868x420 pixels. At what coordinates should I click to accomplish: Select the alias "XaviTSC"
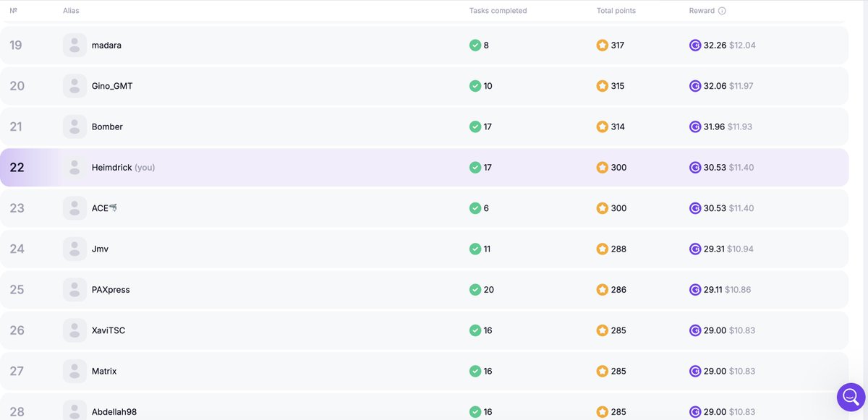pos(109,330)
